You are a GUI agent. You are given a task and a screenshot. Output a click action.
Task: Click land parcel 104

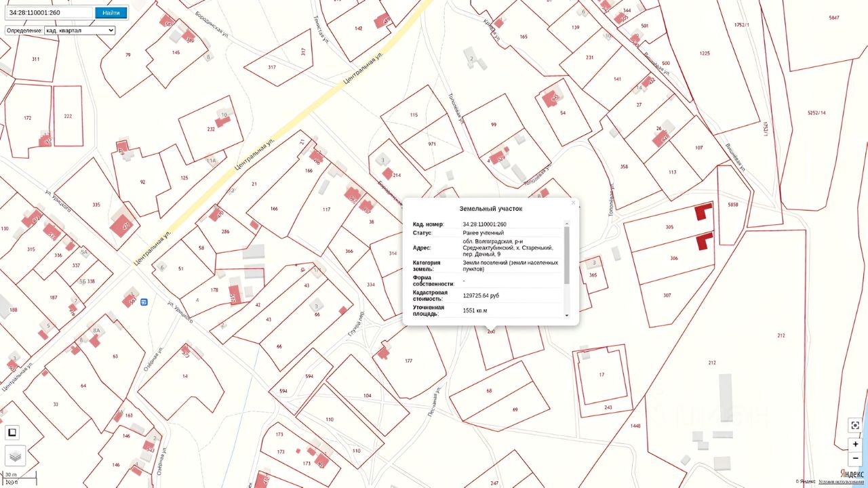(367, 395)
